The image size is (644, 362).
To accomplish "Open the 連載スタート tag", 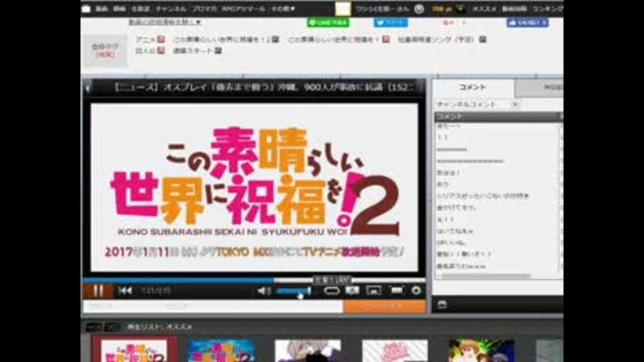I will tap(193, 50).
